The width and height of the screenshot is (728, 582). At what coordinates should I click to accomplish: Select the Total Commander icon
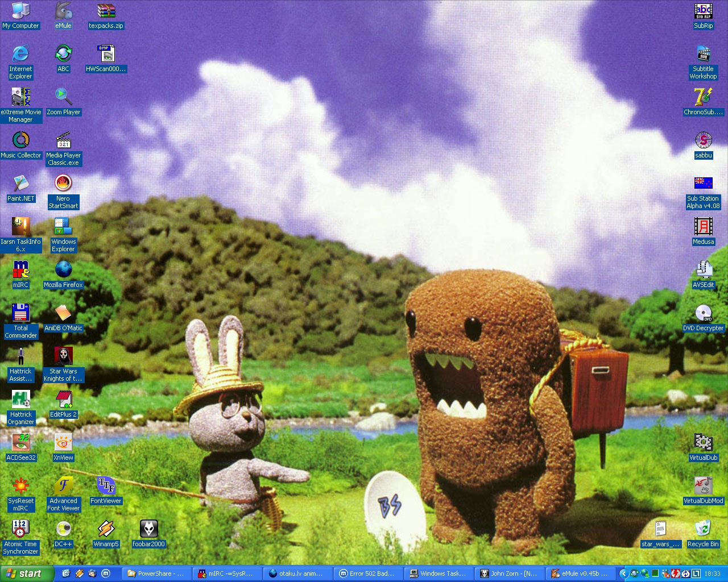pyautogui.click(x=20, y=321)
